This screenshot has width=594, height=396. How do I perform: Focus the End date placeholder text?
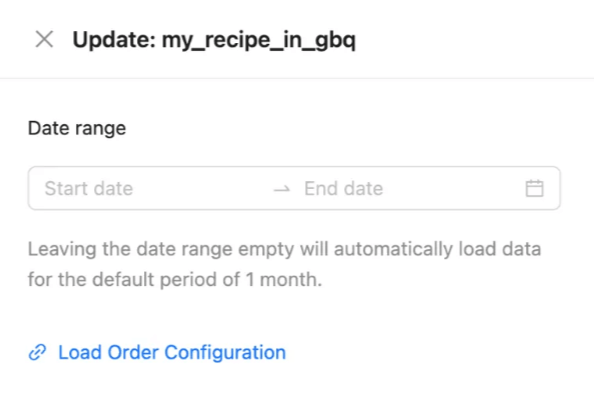click(x=344, y=188)
